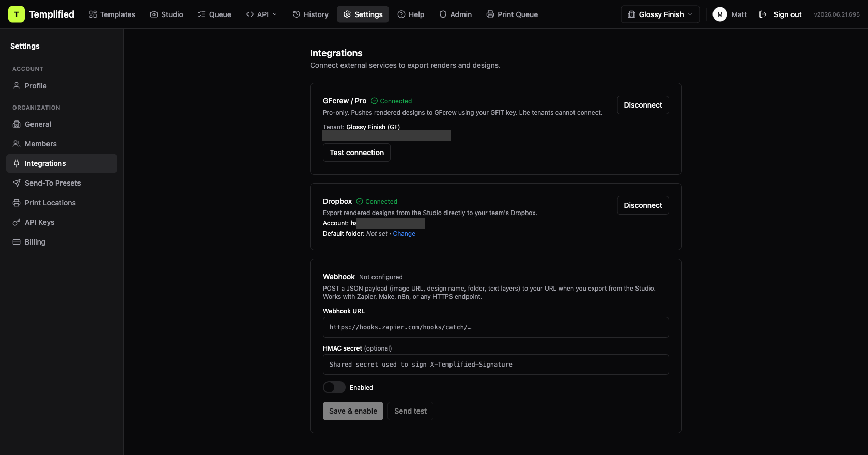This screenshot has height=455, width=868.
Task: Click the Send-To Presets paper plane icon
Action: (x=17, y=183)
